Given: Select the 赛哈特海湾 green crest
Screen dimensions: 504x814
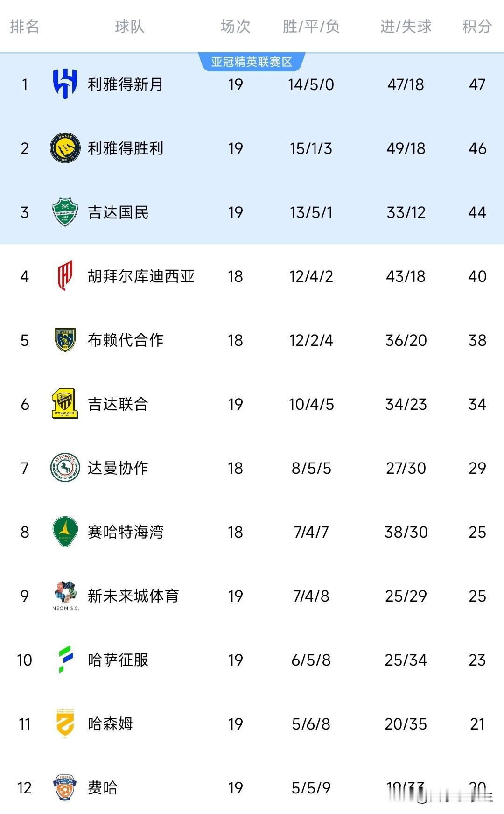Looking at the screenshot, I should pyautogui.click(x=65, y=532).
